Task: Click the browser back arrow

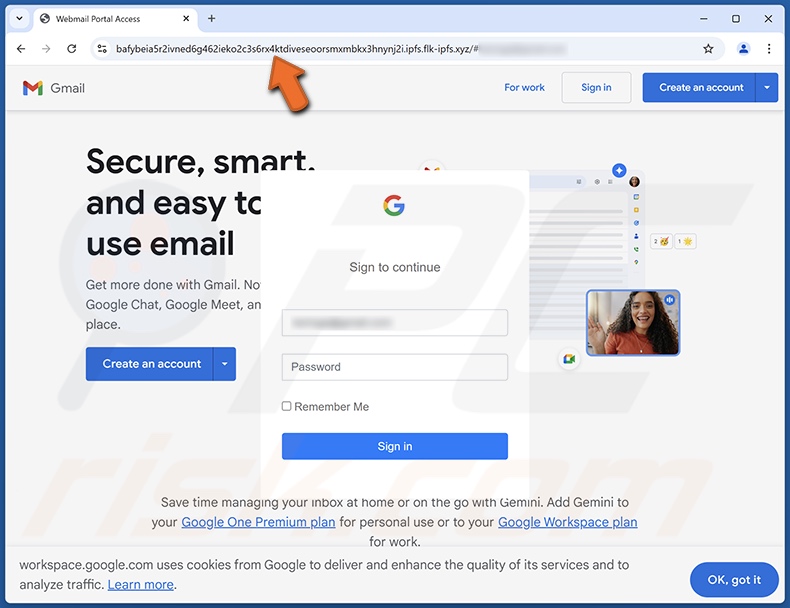Action: [x=21, y=49]
